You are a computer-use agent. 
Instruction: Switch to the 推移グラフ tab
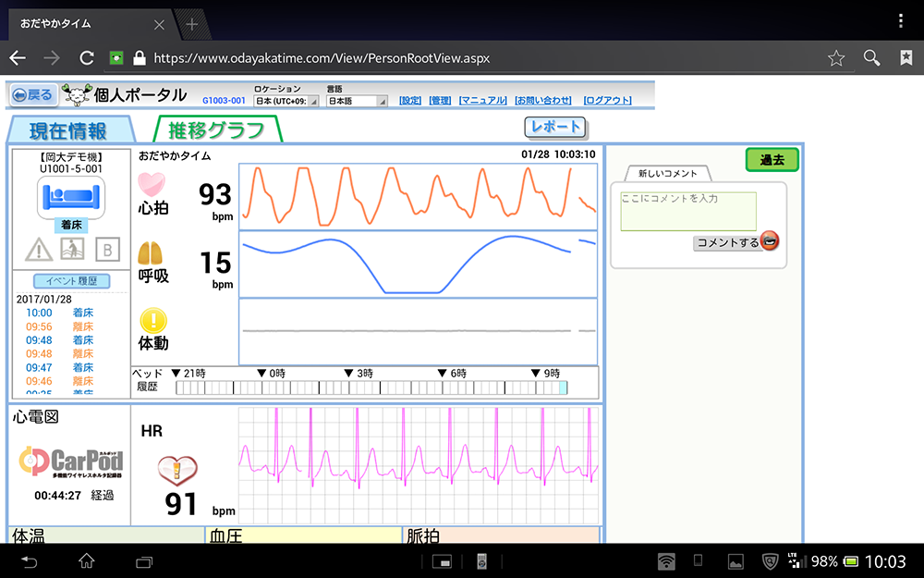point(216,130)
